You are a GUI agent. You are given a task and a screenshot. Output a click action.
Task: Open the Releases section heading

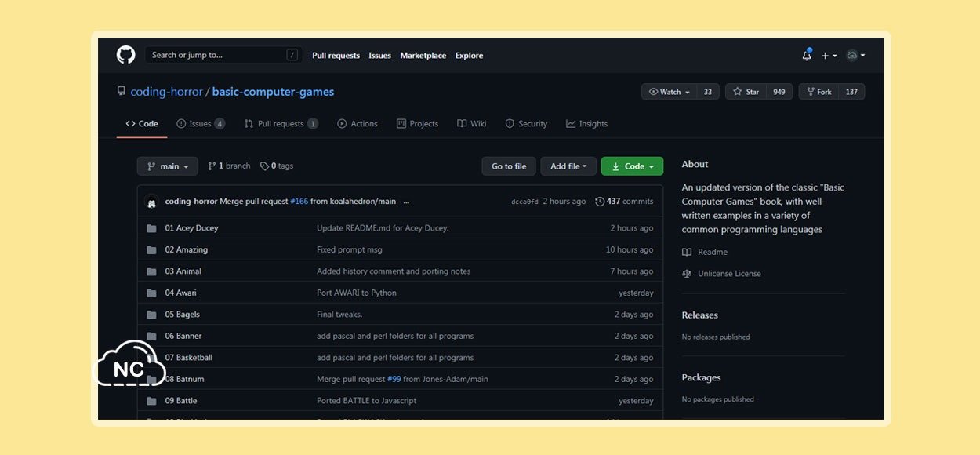(699, 315)
